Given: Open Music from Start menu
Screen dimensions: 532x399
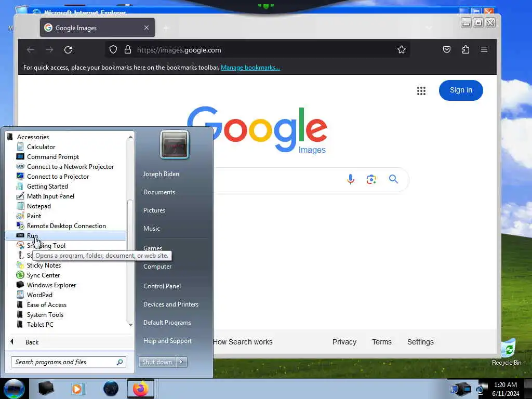Looking at the screenshot, I should tap(151, 229).
